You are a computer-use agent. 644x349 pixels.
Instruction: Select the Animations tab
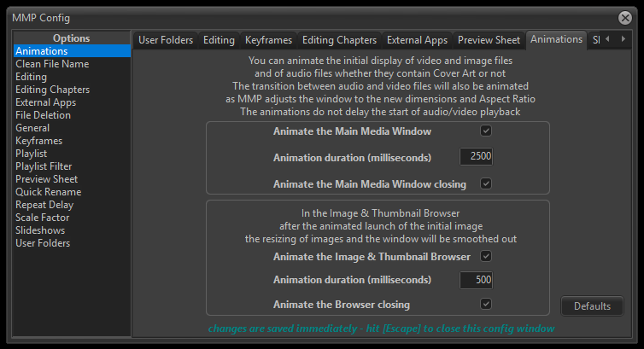556,39
